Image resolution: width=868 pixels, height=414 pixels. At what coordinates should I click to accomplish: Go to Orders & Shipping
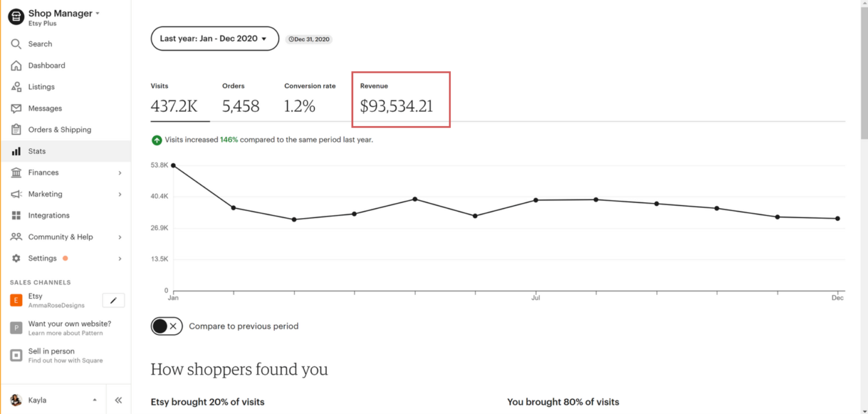(59, 129)
